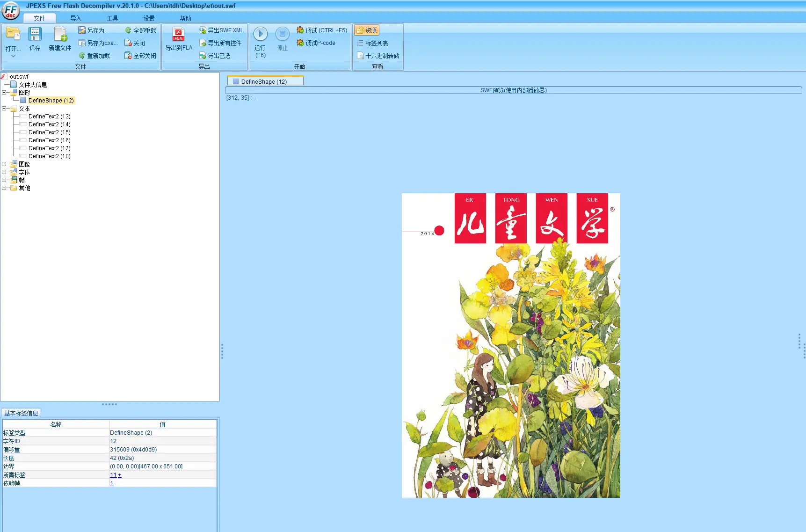Viewport: 806px width, 532px height.
Task: Switch to 十六进制转储 view
Action: (378, 56)
